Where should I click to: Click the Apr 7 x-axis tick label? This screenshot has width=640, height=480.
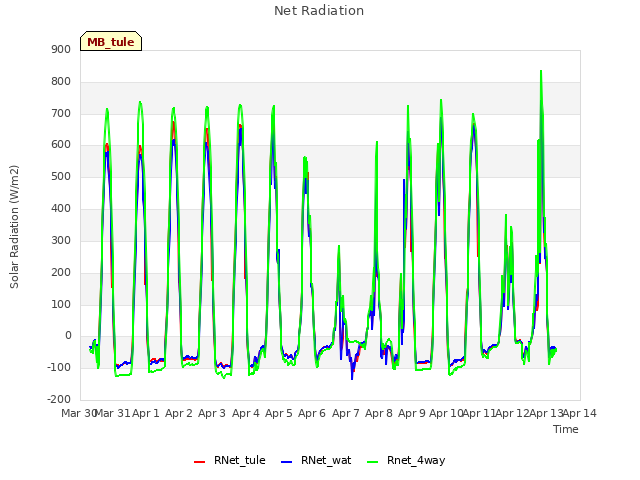346,413
